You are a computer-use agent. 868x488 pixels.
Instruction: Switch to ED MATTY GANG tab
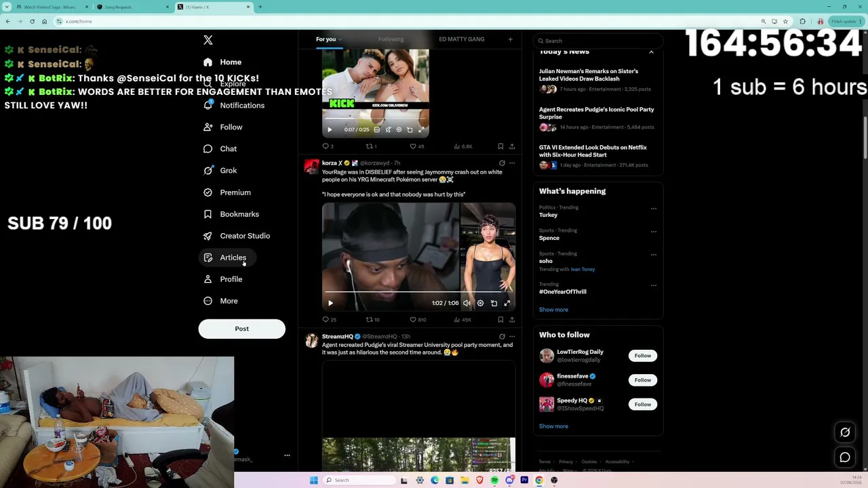(462, 39)
